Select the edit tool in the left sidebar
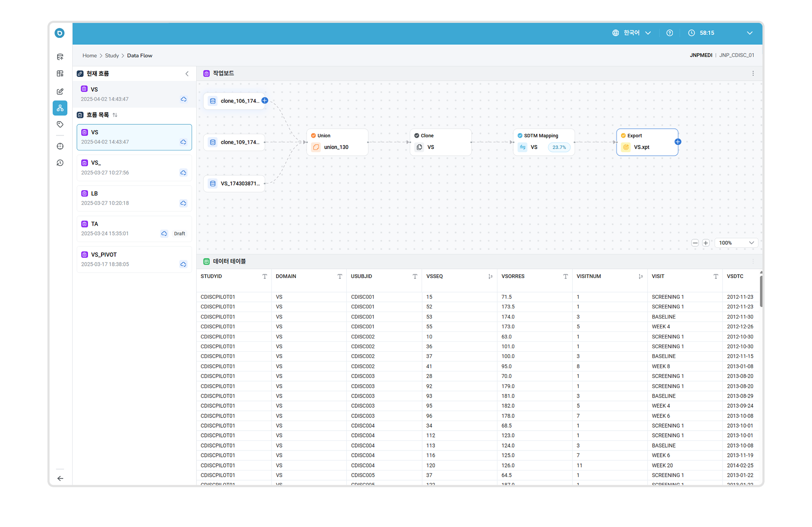 pos(60,91)
